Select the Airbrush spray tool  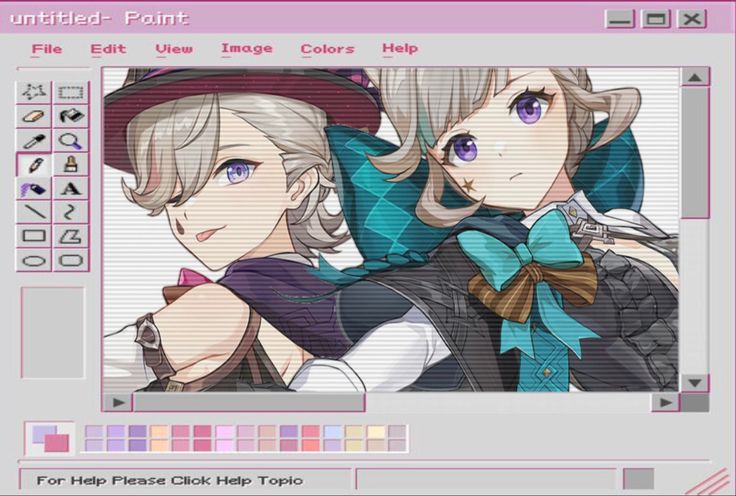tap(35, 188)
